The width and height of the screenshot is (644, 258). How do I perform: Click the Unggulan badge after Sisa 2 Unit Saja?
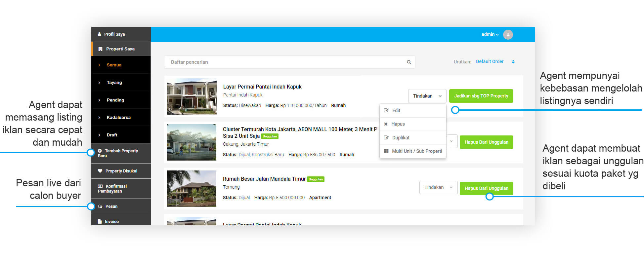[x=270, y=136]
